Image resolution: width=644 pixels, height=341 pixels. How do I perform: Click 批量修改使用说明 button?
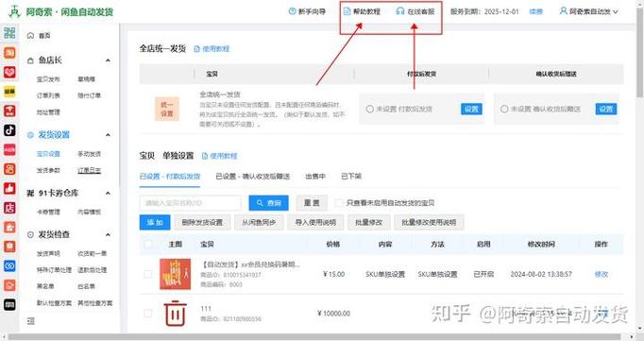[x=429, y=222]
